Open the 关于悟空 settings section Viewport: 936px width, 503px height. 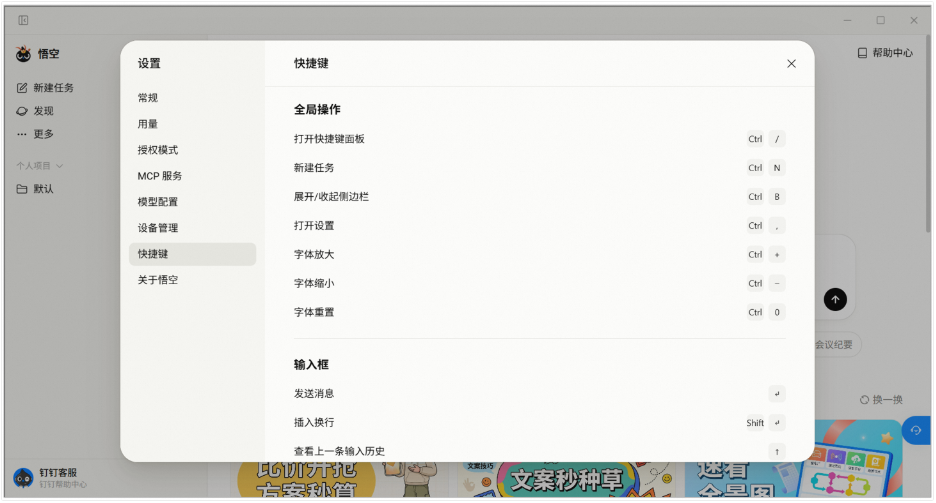[x=192, y=280]
